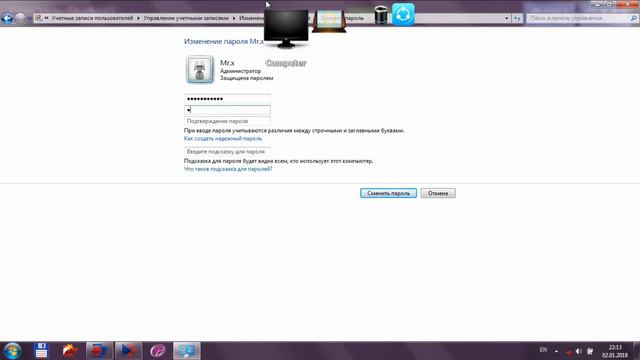Open the Windows Start orb
640x360 pixels.
(x=12, y=351)
